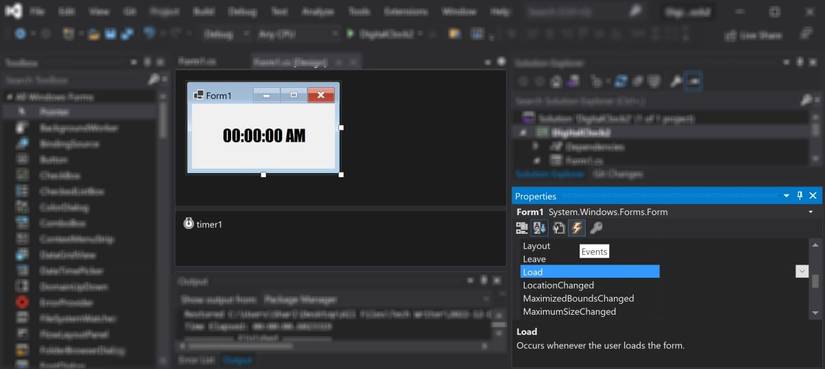Open the Show output from dropdown
The image size is (825, 369).
pyautogui.click(x=377, y=300)
